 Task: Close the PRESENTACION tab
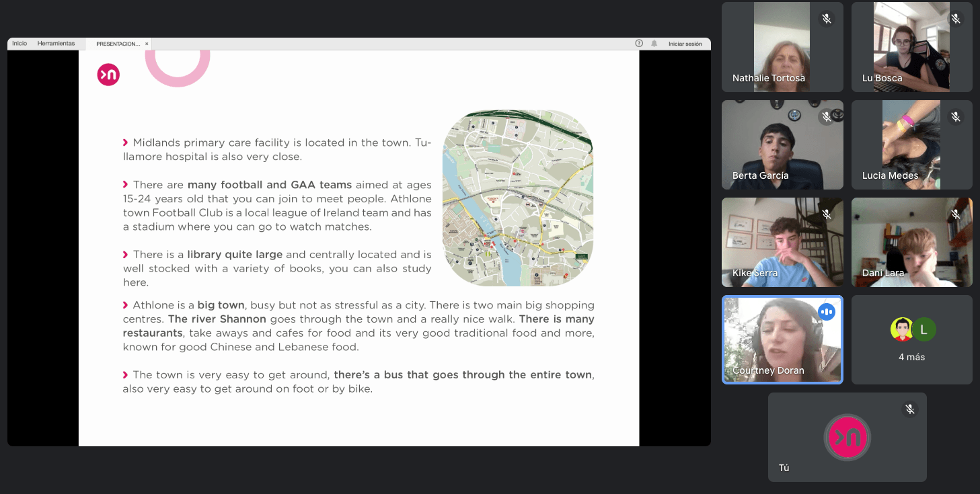point(147,44)
